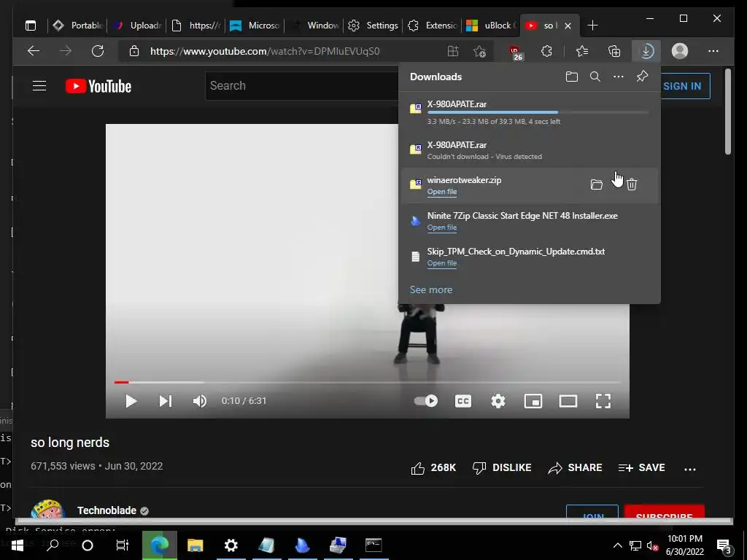Switch to the uBlock tab

pos(491,26)
